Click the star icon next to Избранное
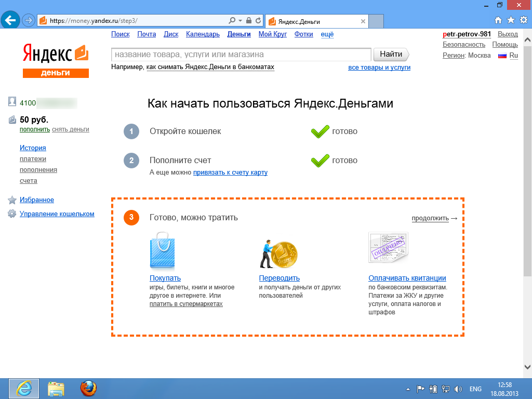 (x=12, y=200)
